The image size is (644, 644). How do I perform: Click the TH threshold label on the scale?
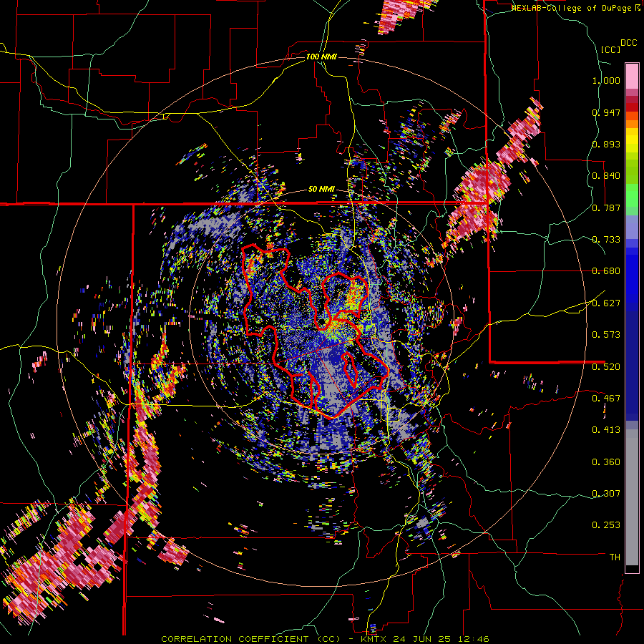pos(615,557)
